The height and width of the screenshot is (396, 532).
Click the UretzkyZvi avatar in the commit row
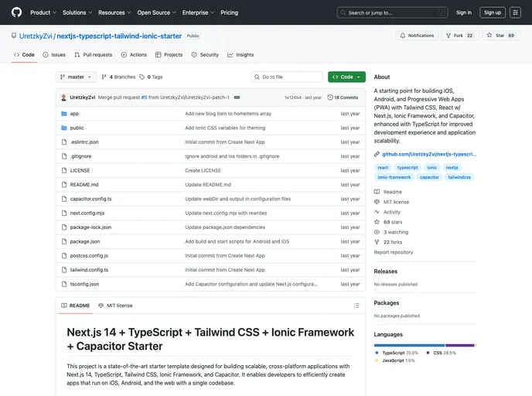63,97
